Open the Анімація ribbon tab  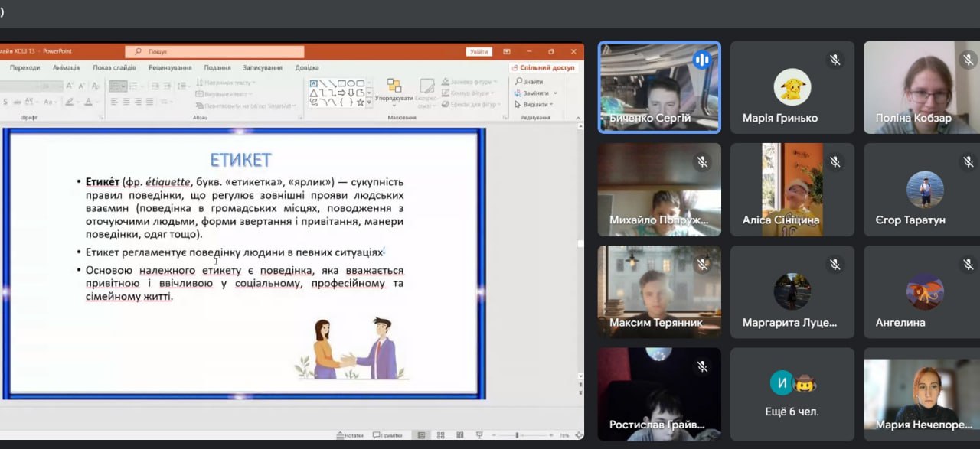[66, 67]
